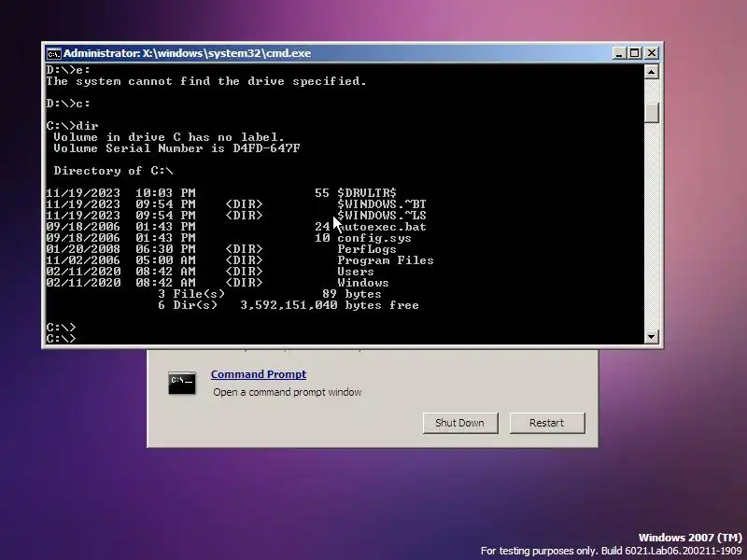This screenshot has width=747, height=560.
Task: Click the 'Windows 2007 (TM)' desktop build text
Action: pyautogui.click(x=690, y=538)
